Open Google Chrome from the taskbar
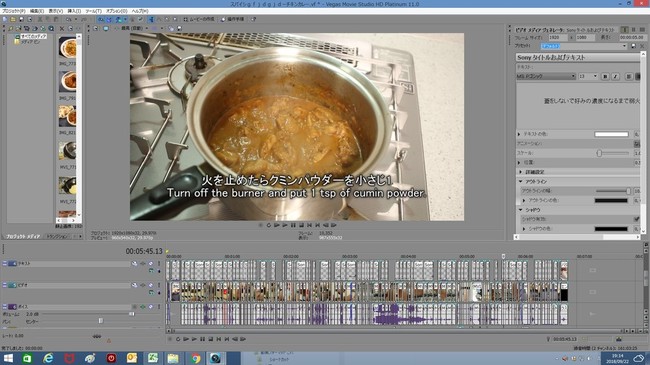 195,358
